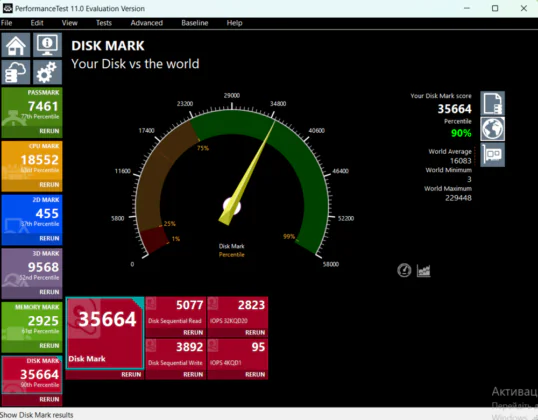Click the large Disk Mark 35664 tile
This screenshot has width=538, height=420.
(105, 333)
